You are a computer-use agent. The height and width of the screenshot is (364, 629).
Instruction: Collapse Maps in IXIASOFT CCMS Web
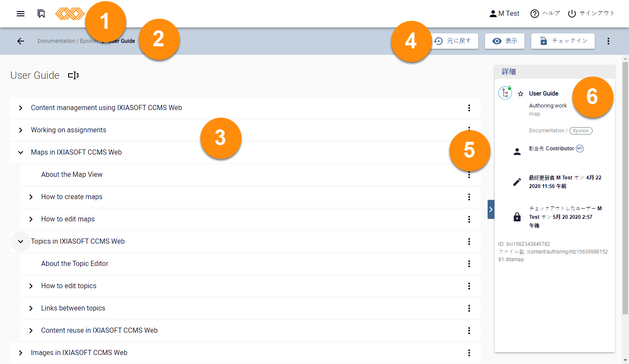[x=21, y=152]
